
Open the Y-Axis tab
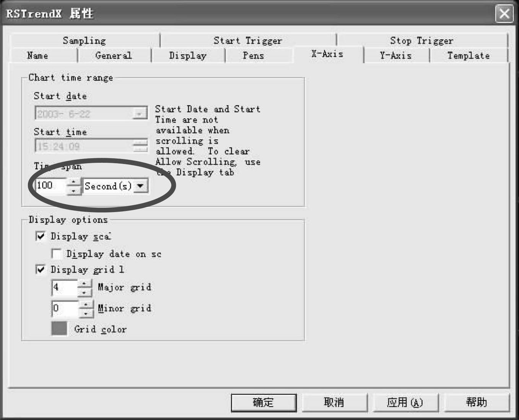click(396, 55)
